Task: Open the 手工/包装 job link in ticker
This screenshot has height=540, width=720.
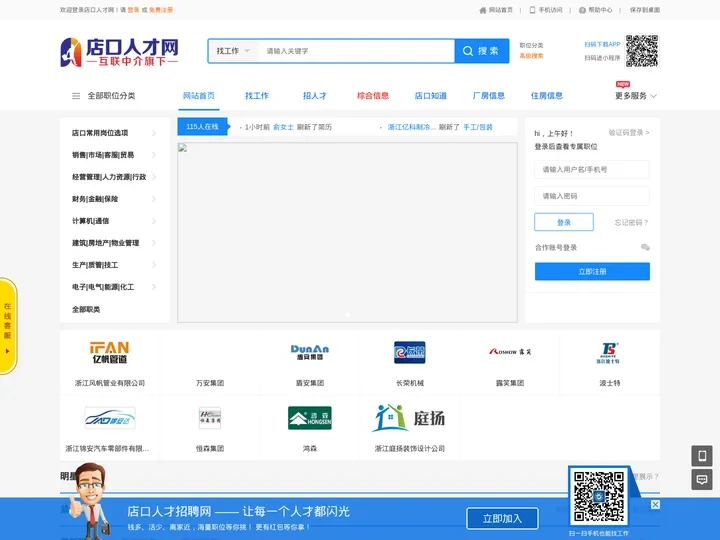Action: coord(478,127)
